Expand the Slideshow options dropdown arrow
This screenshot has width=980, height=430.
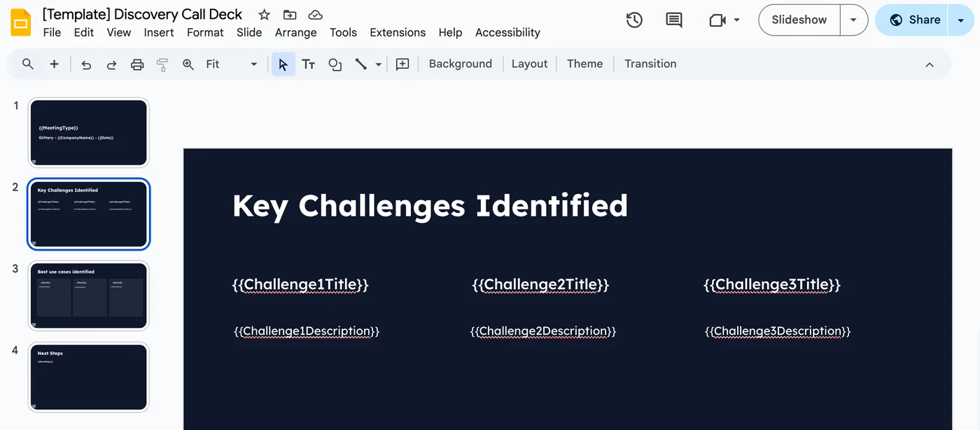(x=853, y=20)
